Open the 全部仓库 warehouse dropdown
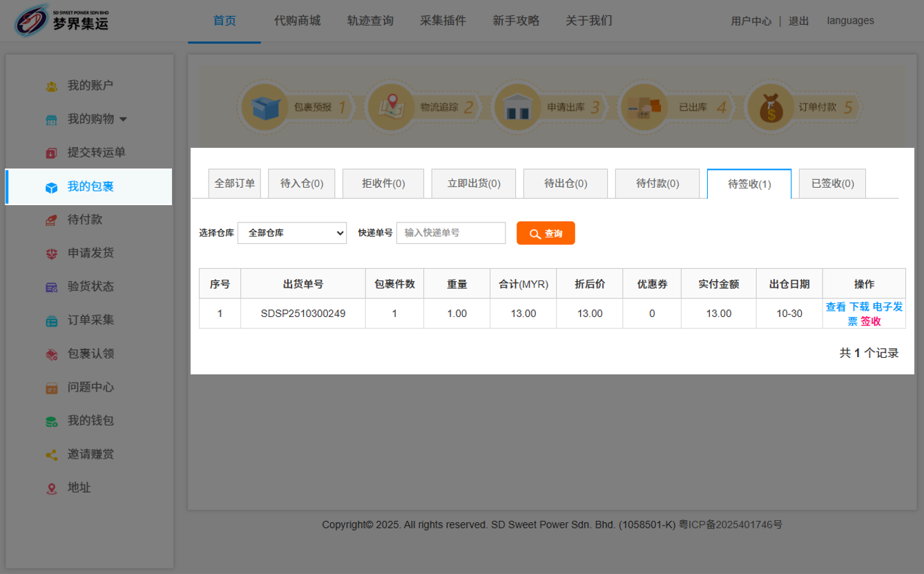Screen dimensions: 924x574 [292, 233]
